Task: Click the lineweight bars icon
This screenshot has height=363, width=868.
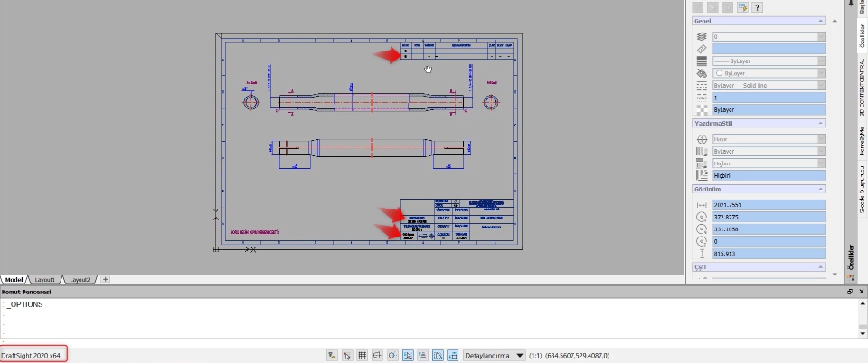Action: pyautogui.click(x=702, y=60)
